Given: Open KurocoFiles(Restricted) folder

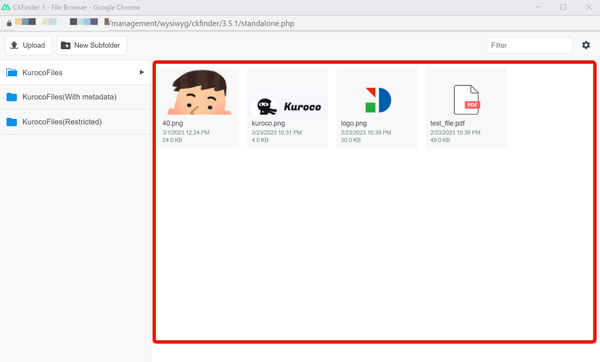Looking at the screenshot, I should (x=75, y=122).
